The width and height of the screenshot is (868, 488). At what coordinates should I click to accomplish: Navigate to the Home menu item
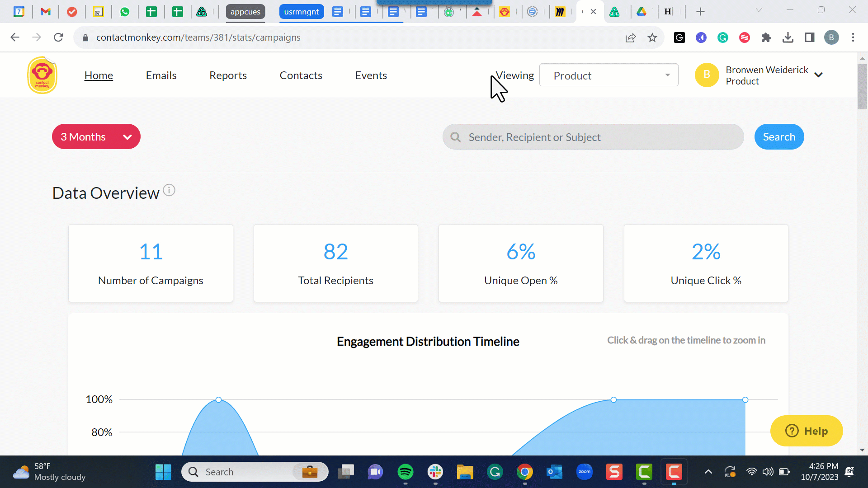[x=99, y=75]
